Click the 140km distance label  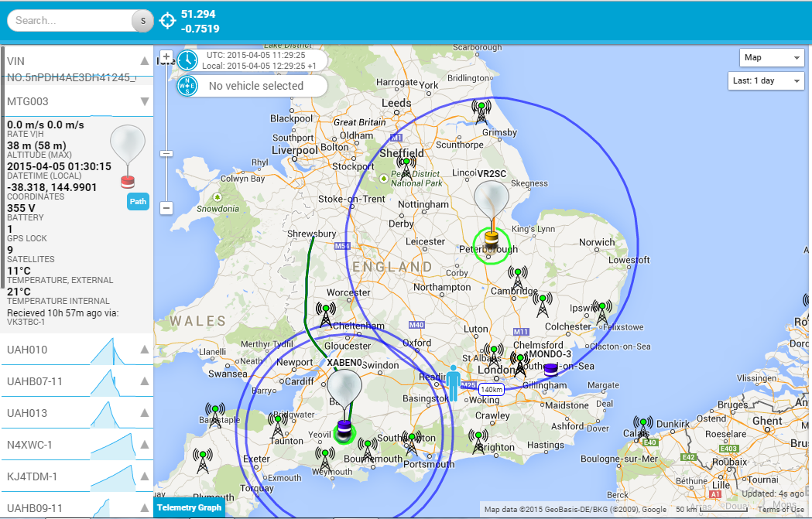tap(491, 390)
